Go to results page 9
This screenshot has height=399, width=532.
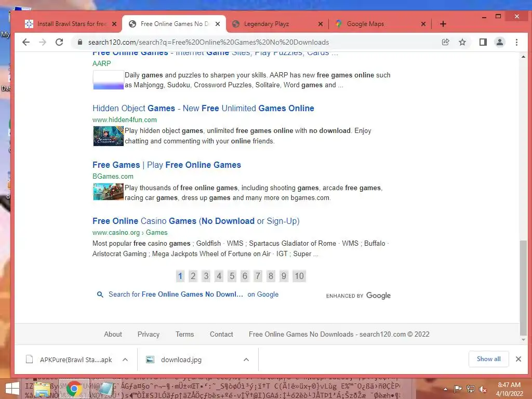284,276
